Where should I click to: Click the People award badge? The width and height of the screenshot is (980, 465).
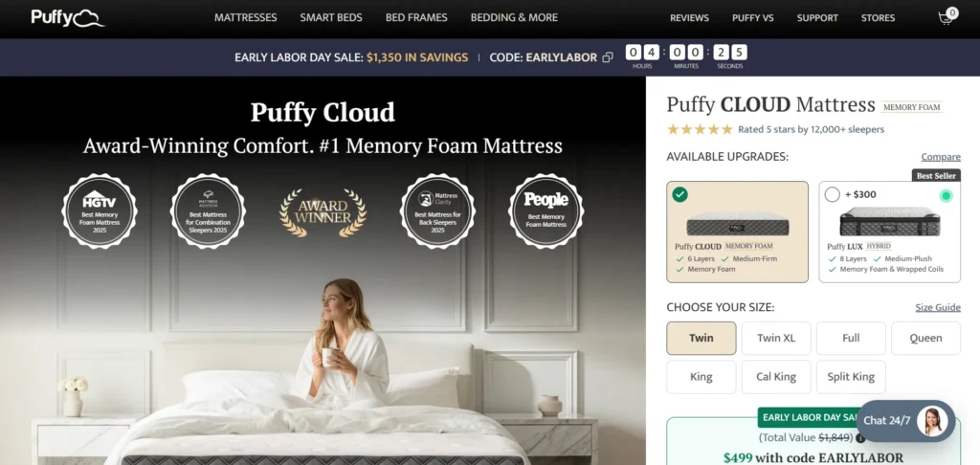546,211
